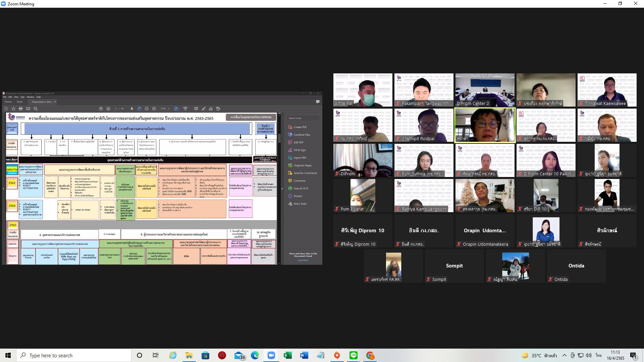The image size is (644, 362).
Task: Select the Presentation1 document tab
Action: tap(42, 102)
